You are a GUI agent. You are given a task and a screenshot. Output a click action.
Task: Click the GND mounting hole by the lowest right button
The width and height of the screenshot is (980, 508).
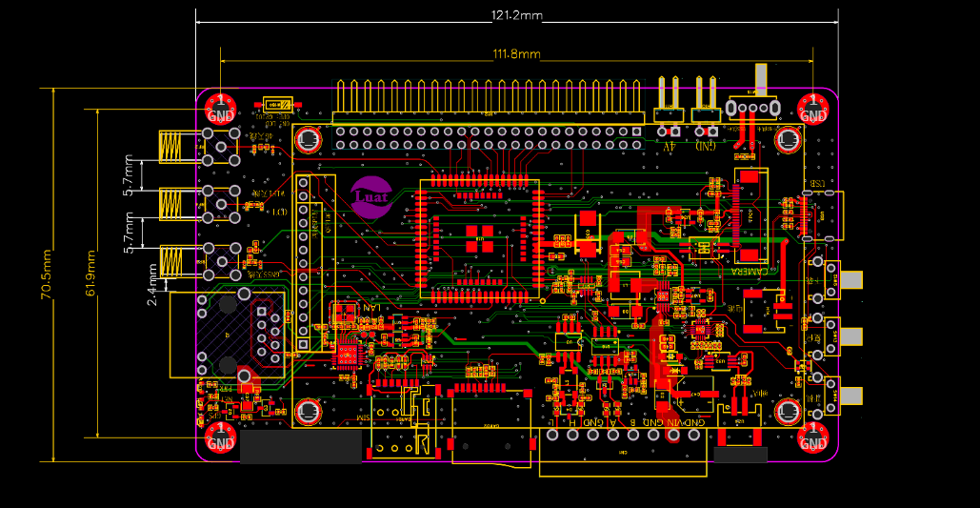coord(812,437)
